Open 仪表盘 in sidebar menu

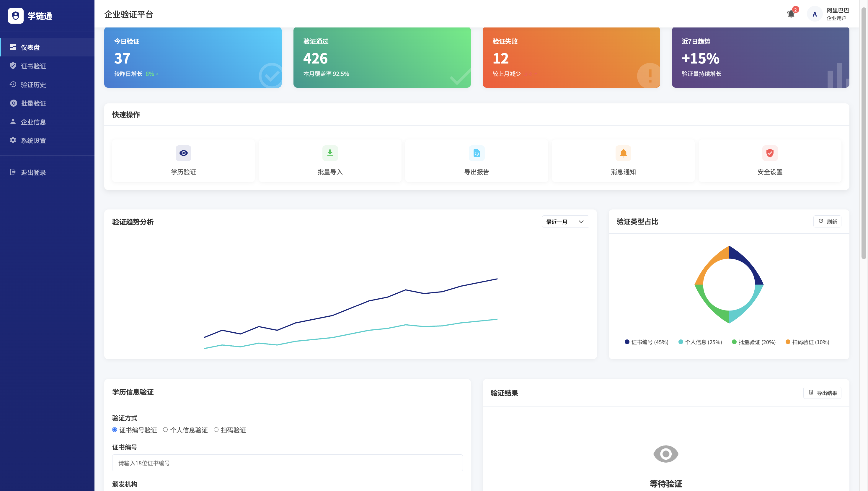pyautogui.click(x=47, y=47)
